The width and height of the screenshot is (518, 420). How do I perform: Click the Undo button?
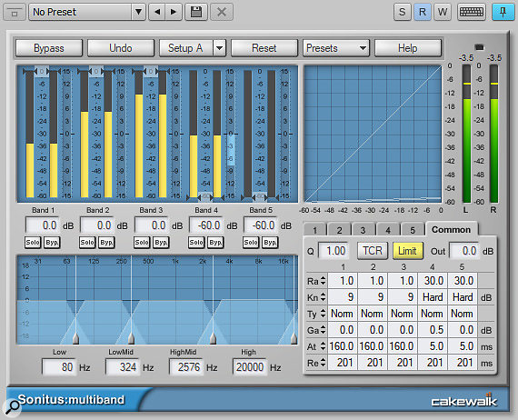tap(121, 48)
